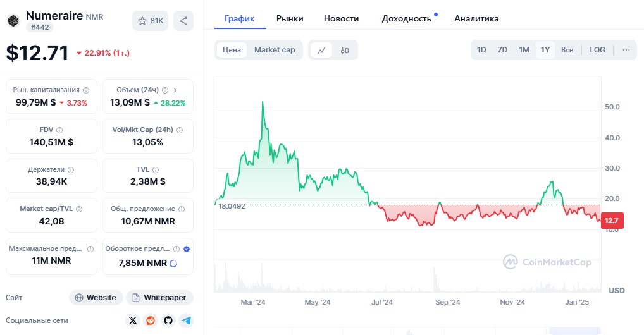Viewport: 644px width, 335px height.
Task: Open the Аналитика tab
Action: [x=476, y=18]
